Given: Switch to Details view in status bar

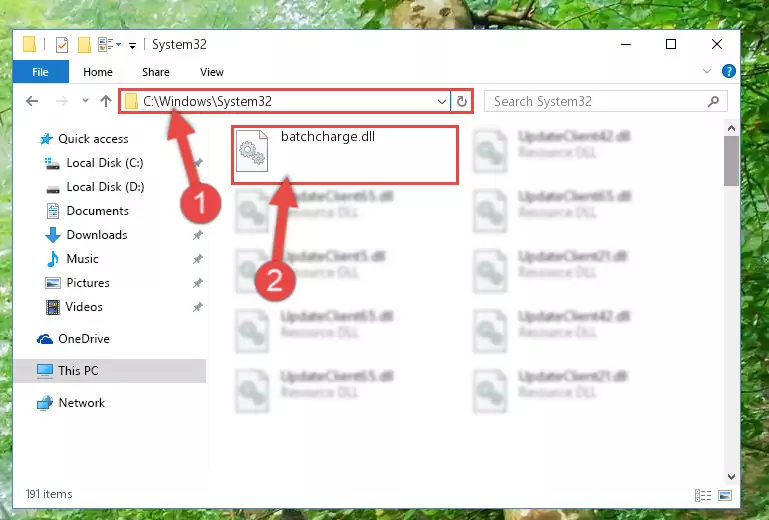Looking at the screenshot, I should 703,495.
